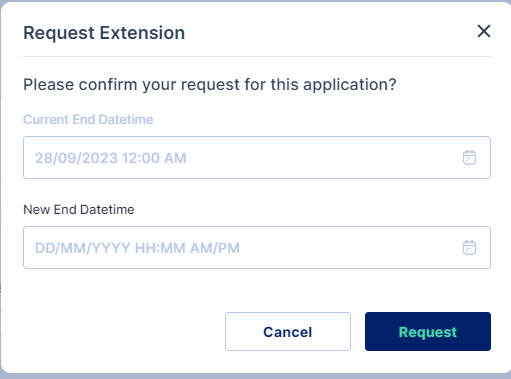
Task: Focus the New End Datetime input field
Action: click(x=257, y=247)
